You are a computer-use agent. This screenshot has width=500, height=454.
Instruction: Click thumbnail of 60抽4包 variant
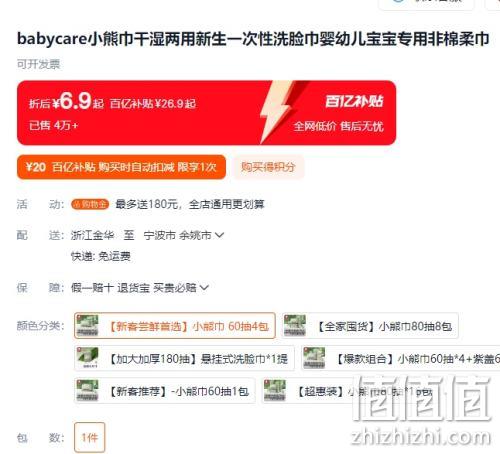pos(87,325)
